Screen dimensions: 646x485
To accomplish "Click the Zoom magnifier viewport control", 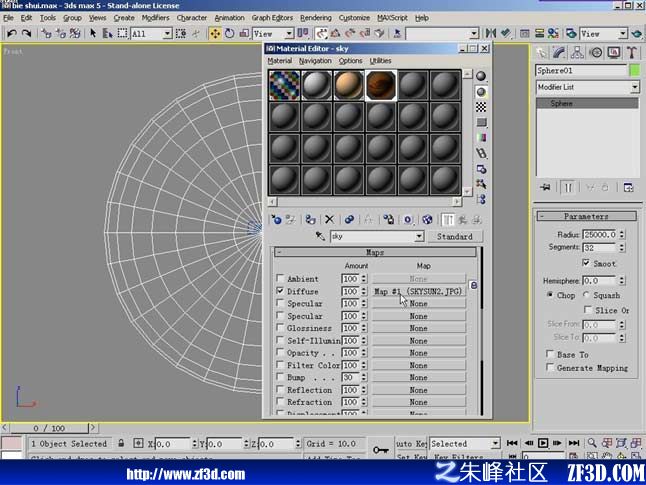I will [x=592, y=443].
